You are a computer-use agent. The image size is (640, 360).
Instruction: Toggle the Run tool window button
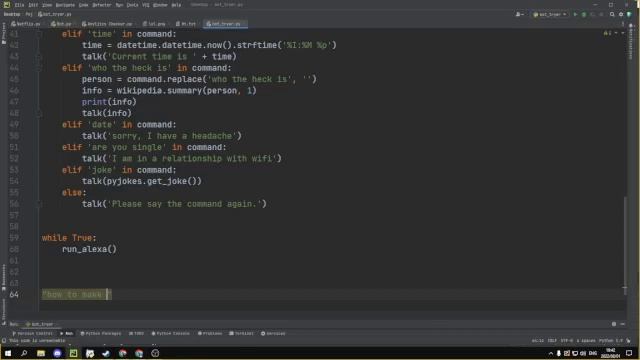click(67, 333)
